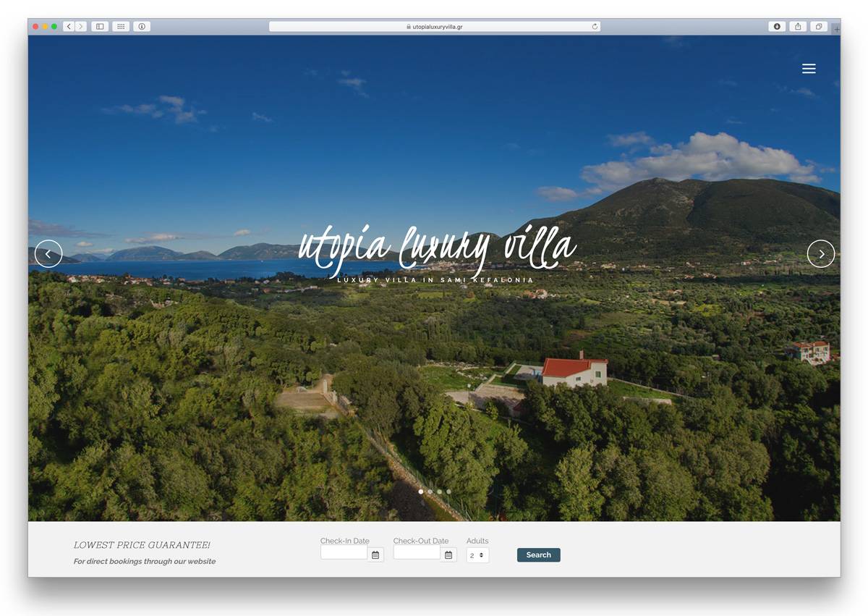Screen dimensions: 868x616
Task: Go to previous slide with left arrow
Action: (x=48, y=253)
